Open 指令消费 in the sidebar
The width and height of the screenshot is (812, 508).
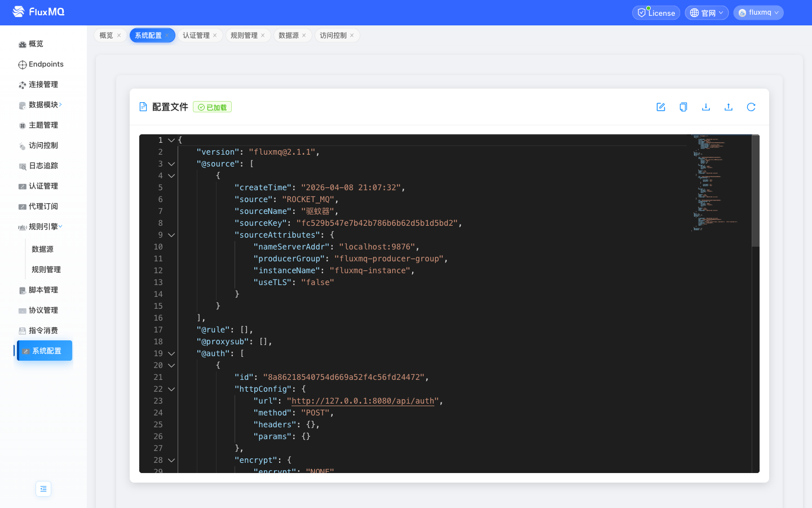pyautogui.click(x=43, y=331)
